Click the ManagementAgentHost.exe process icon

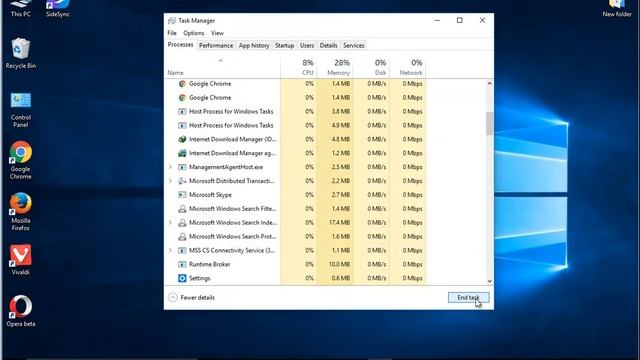coord(182,167)
